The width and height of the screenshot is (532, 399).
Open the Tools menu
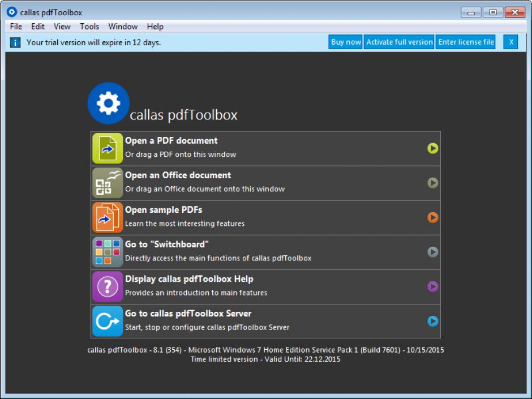pos(89,27)
